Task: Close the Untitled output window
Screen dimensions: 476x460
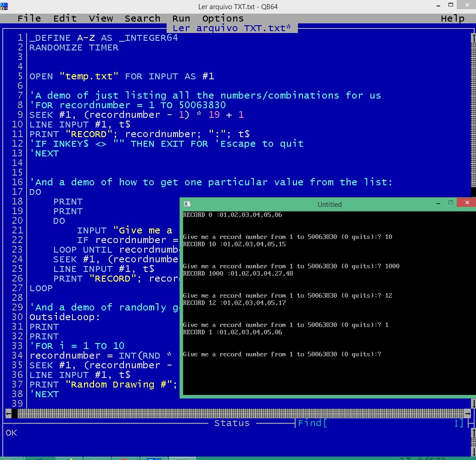Action: pos(467,203)
